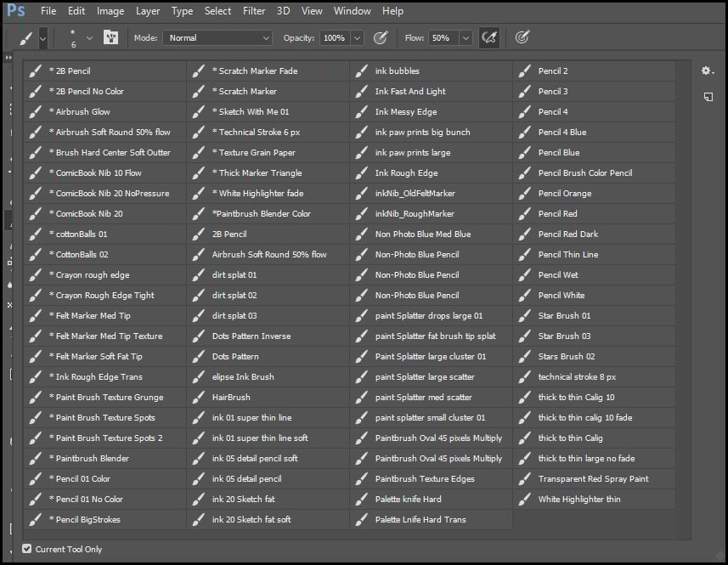Screen dimensions: 728x565
Task: Click brush icon beside * Texture Grain Paper
Action: 198,152
